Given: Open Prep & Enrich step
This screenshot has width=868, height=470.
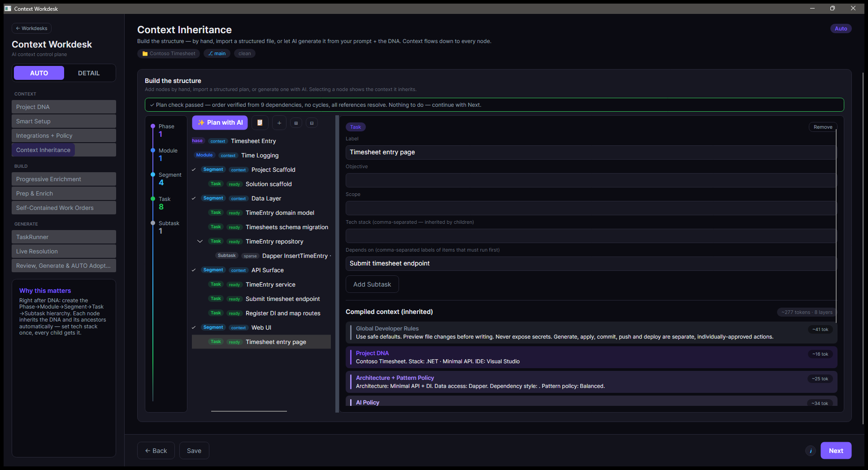Looking at the screenshot, I should pos(64,193).
